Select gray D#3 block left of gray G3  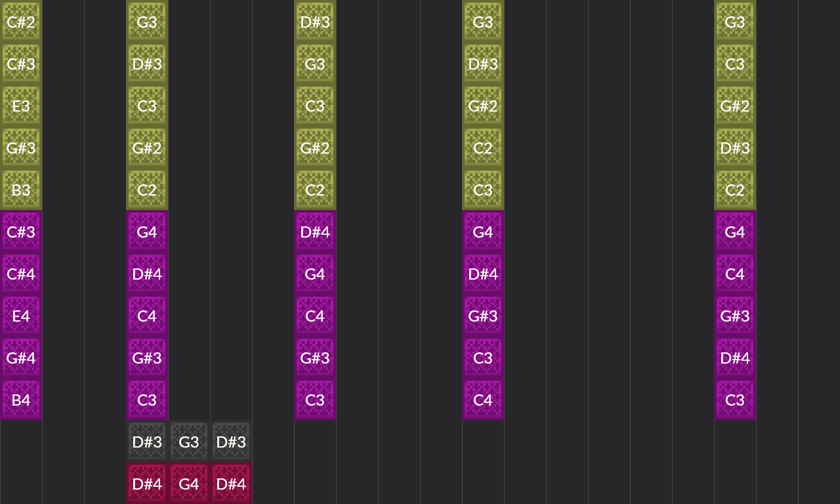(147, 442)
